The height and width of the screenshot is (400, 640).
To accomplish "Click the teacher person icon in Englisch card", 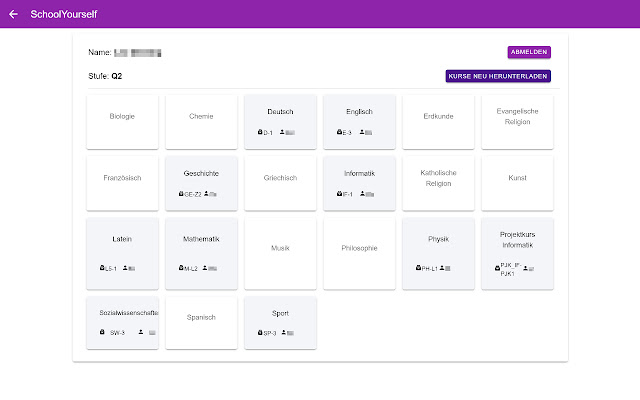I will tap(362, 132).
